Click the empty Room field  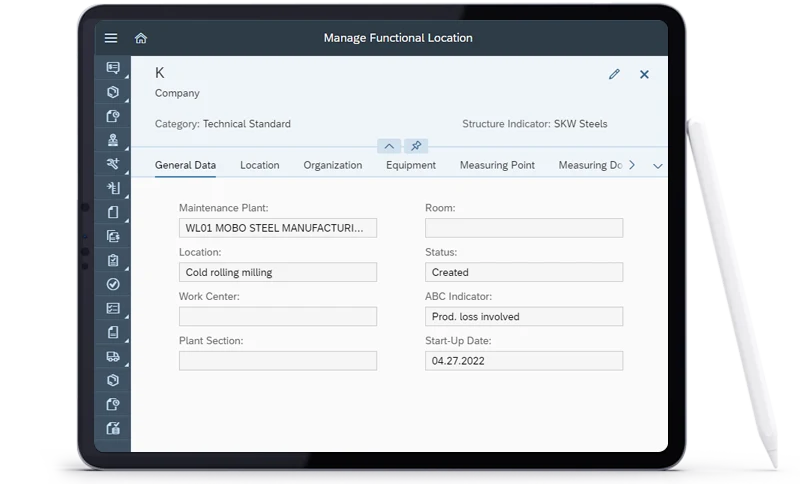click(x=524, y=228)
